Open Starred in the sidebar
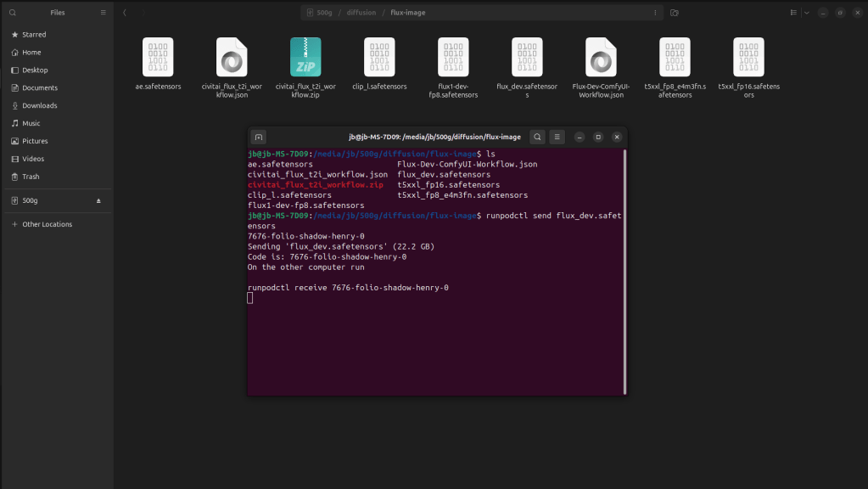 pos(34,35)
